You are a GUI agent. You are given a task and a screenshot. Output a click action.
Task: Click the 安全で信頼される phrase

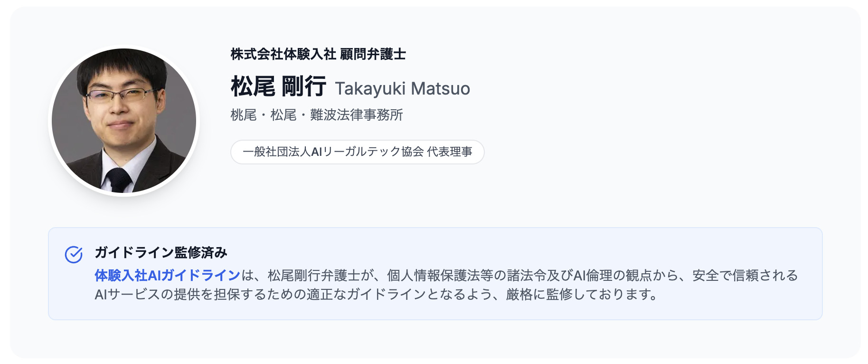point(745,276)
